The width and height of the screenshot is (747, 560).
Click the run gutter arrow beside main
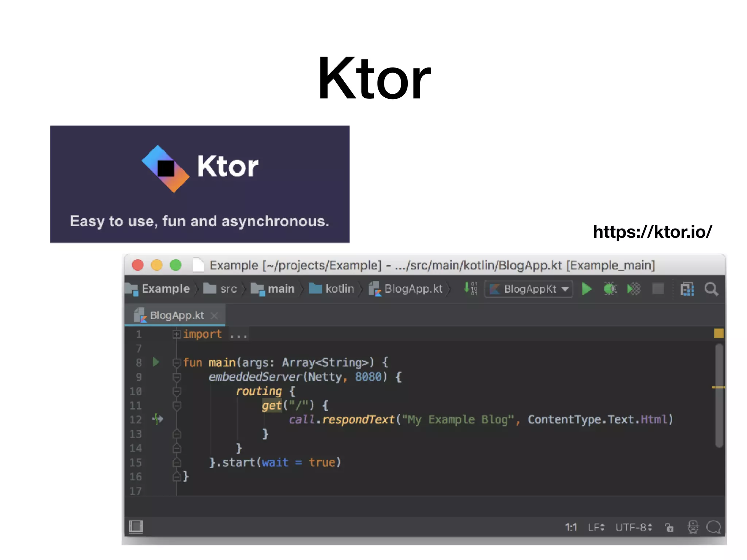[156, 362]
